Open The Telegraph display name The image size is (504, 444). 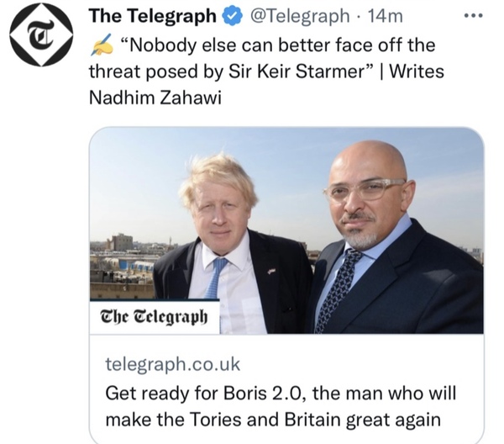(x=152, y=16)
